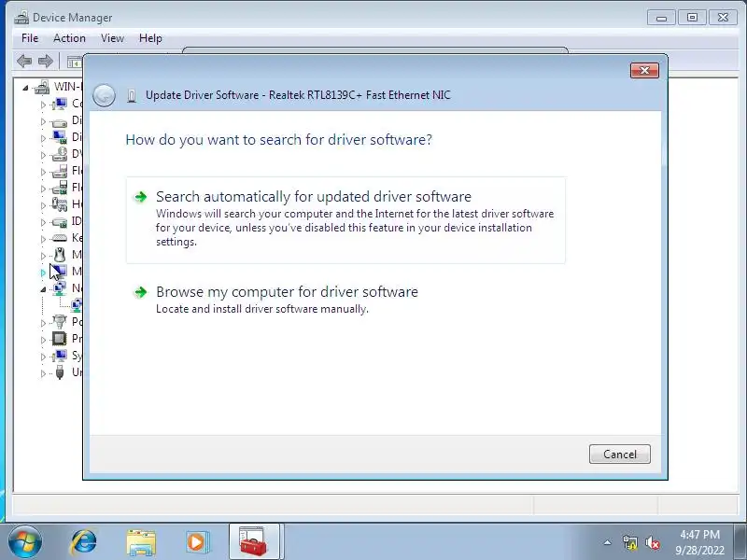Click Show desktop strip at taskbar end
Viewport: 747px width, 560px height.
click(x=742, y=542)
